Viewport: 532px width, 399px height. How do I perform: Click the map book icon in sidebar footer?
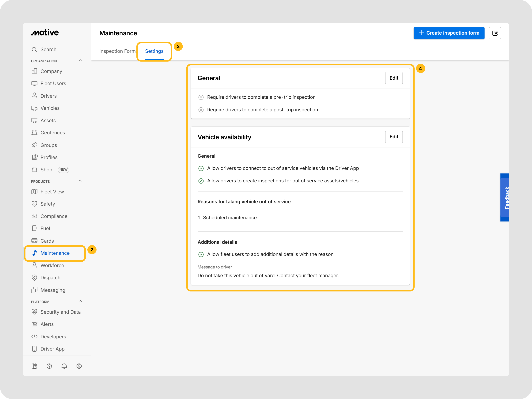pyautogui.click(x=34, y=366)
